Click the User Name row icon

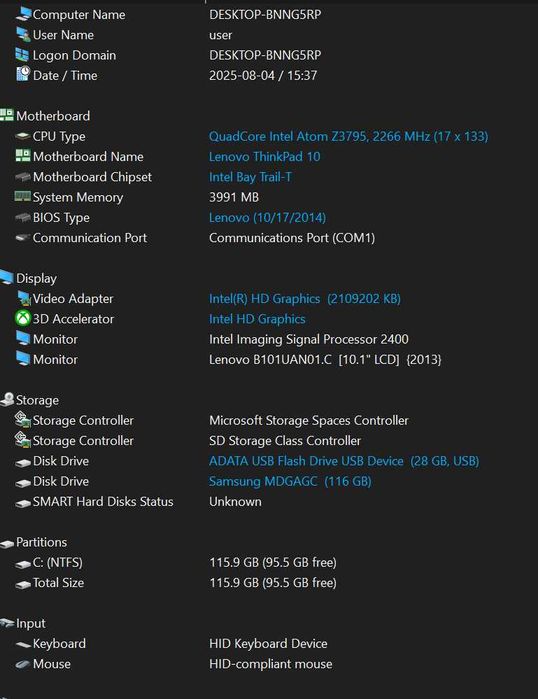pos(23,34)
